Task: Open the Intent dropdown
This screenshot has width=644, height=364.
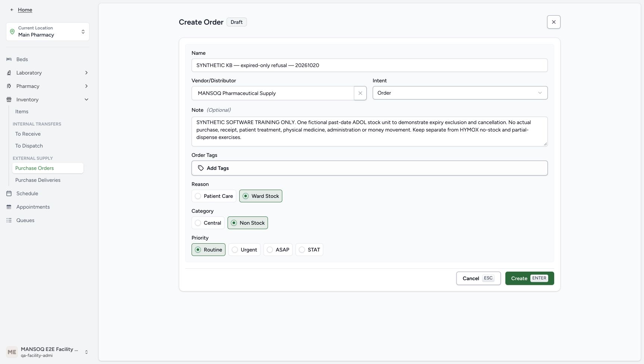Action: point(460,93)
